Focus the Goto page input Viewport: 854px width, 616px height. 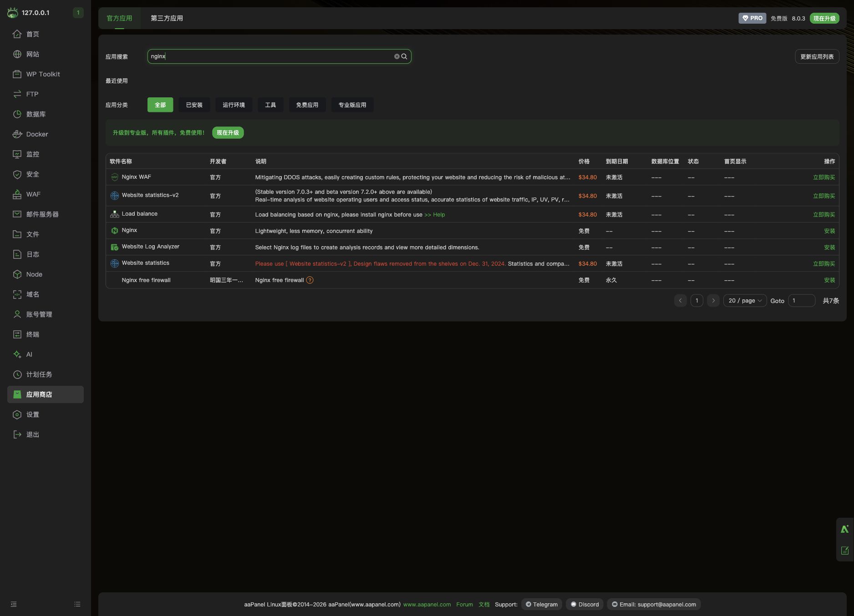click(802, 301)
